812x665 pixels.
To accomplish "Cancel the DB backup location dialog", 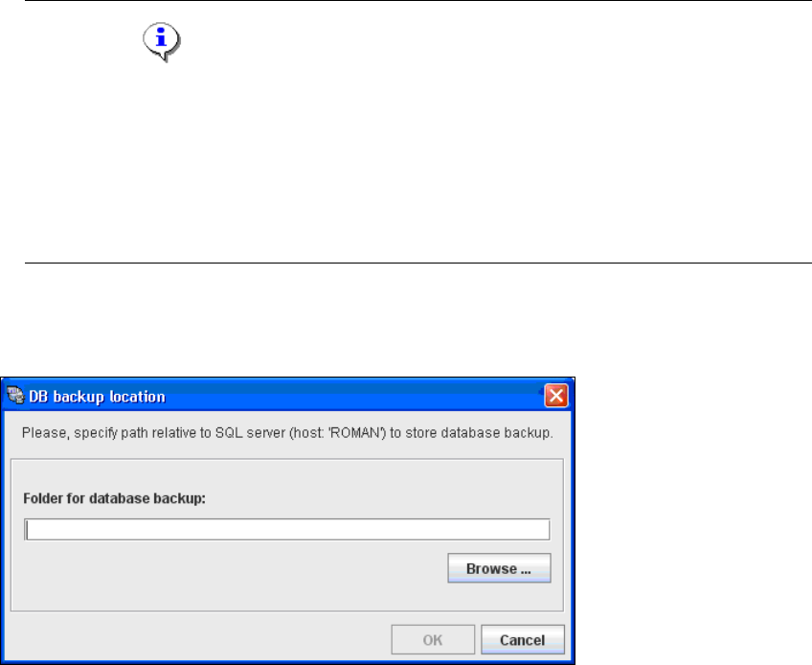I will tap(523, 639).
